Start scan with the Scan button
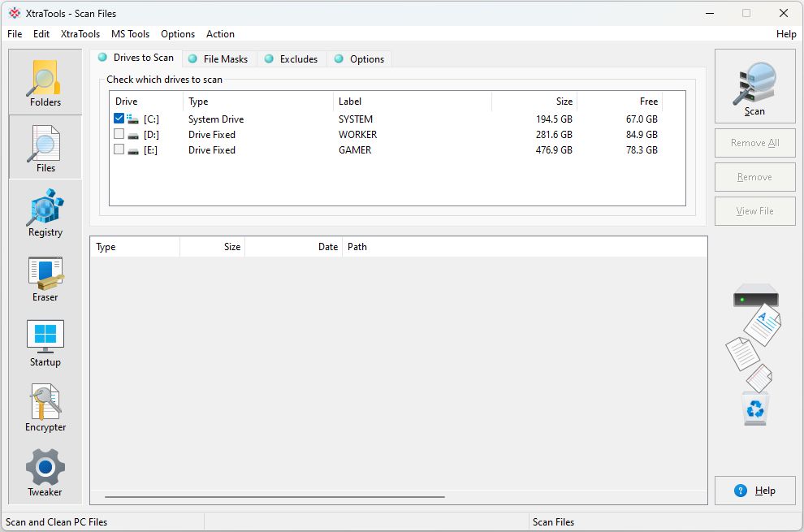Image resolution: width=804 pixels, height=532 pixels. pos(754,88)
